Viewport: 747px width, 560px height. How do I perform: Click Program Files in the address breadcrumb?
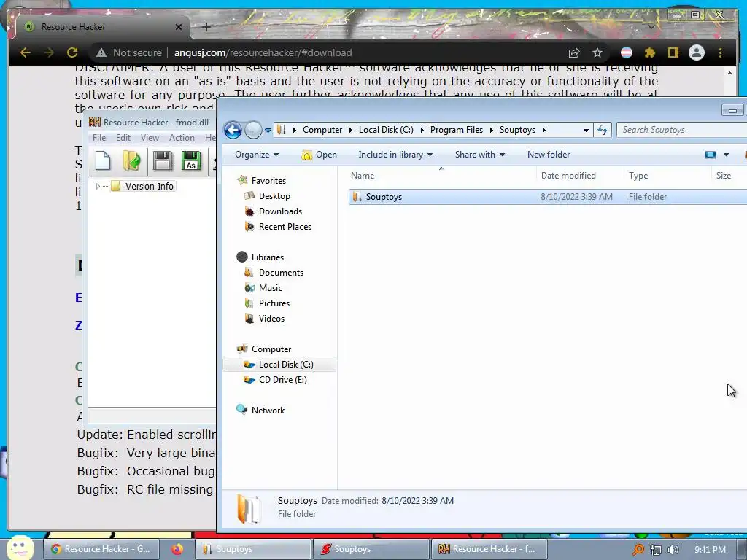pyautogui.click(x=457, y=130)
